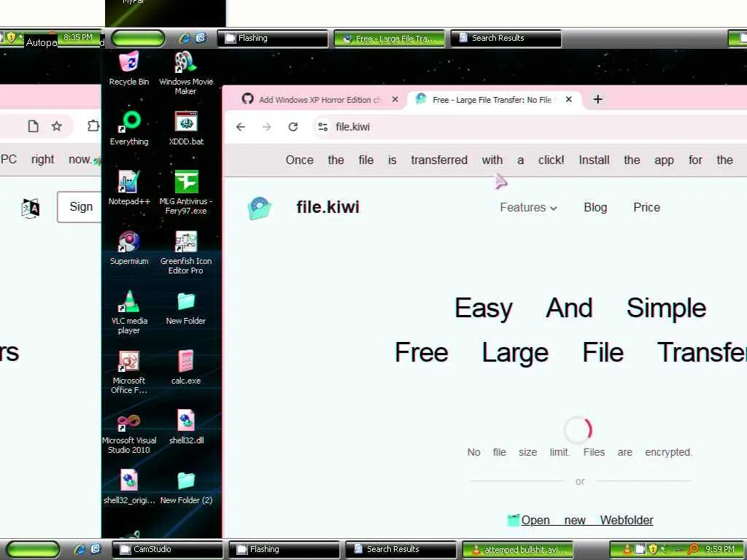
Task: Switch to Flashing in the bottom taskbar
Action: pos(284,549)
